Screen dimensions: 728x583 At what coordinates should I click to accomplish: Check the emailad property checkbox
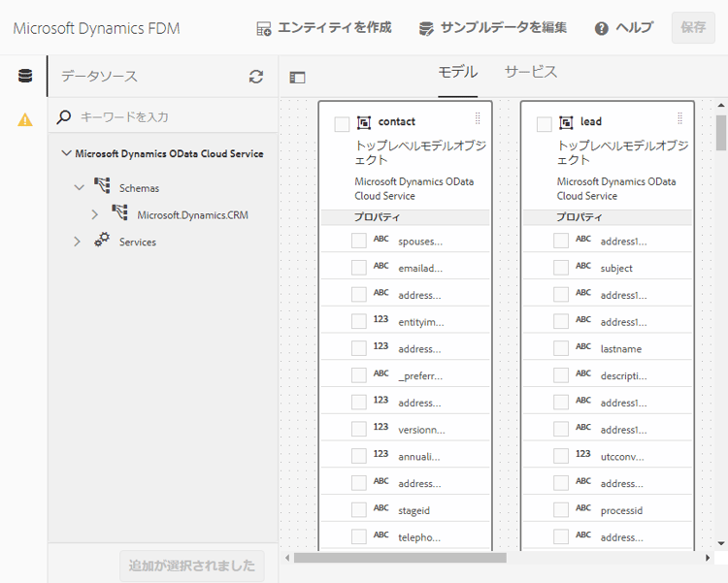coord(359,268)
